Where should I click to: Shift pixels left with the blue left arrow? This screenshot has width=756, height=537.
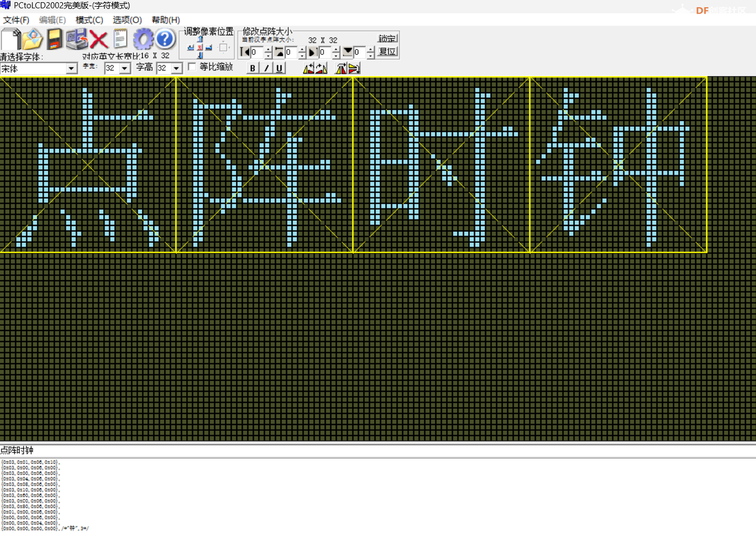pyautogui.click(x=191, y=48)
